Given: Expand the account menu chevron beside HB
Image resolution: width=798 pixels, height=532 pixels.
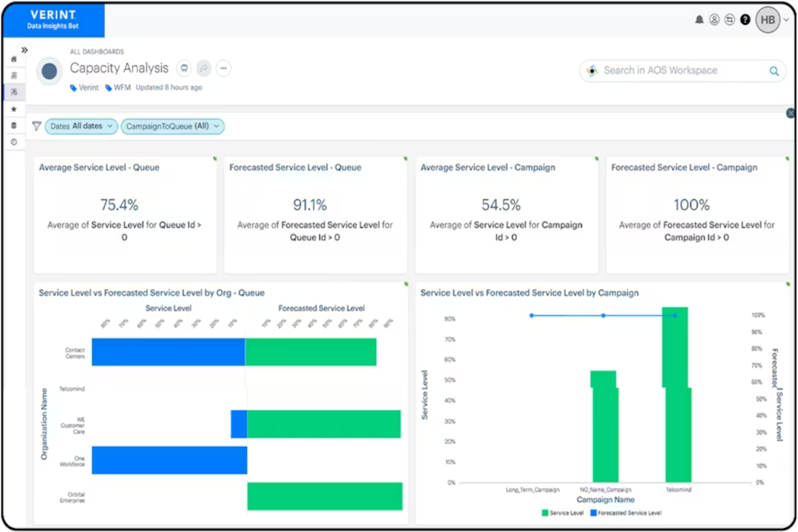Looking at the screenshot, I should pos(786,20).
